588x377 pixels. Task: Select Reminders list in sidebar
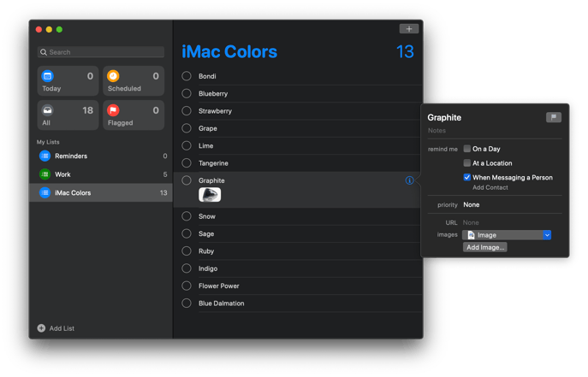[101, 156]
